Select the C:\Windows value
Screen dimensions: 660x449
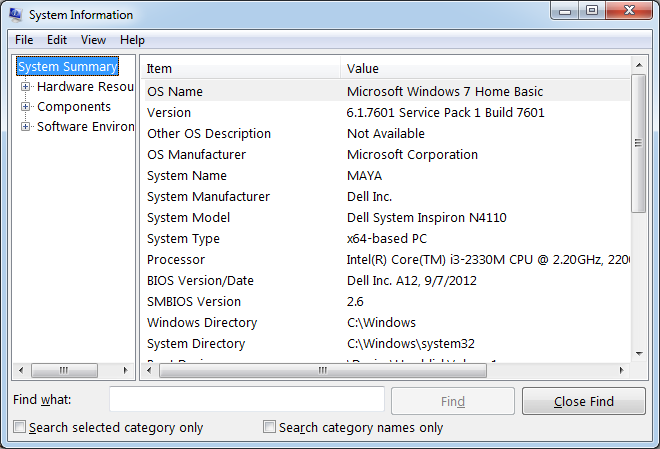[381, 323]
